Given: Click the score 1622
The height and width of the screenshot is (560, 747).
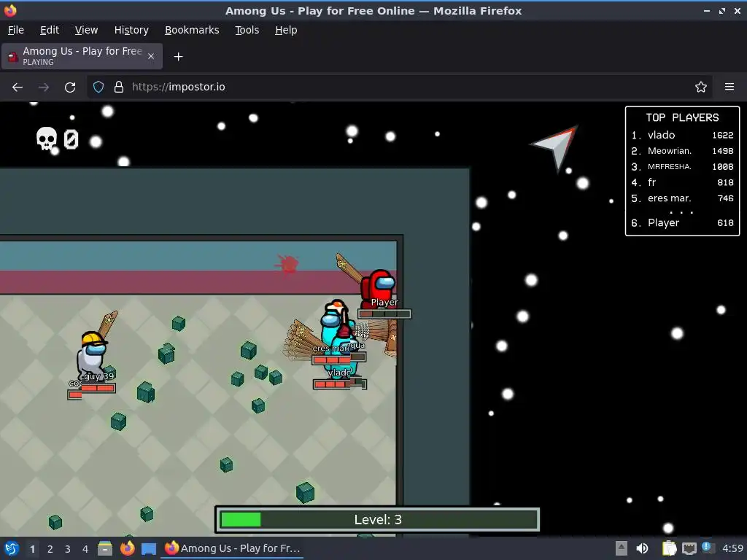Looking at the screenshot, I should point(723,135).
